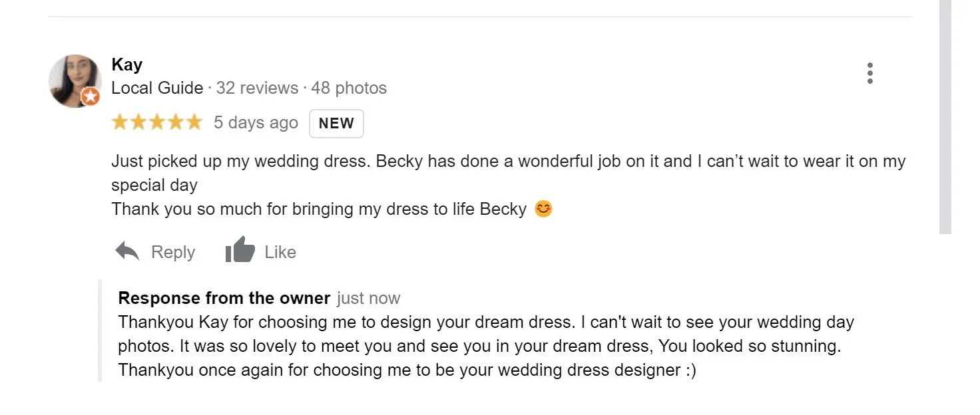Click the thumbs-up Like icon
This screenshot has height=415, width=980.
[x=240, y=250]
